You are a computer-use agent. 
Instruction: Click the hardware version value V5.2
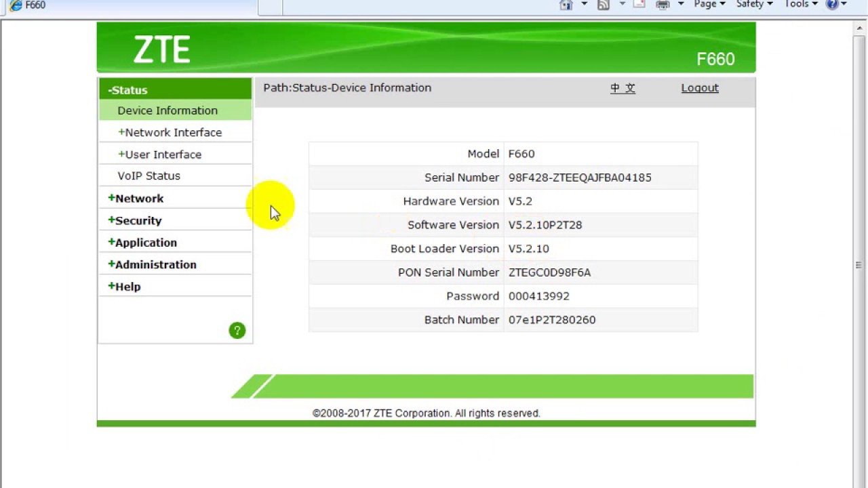520,201
